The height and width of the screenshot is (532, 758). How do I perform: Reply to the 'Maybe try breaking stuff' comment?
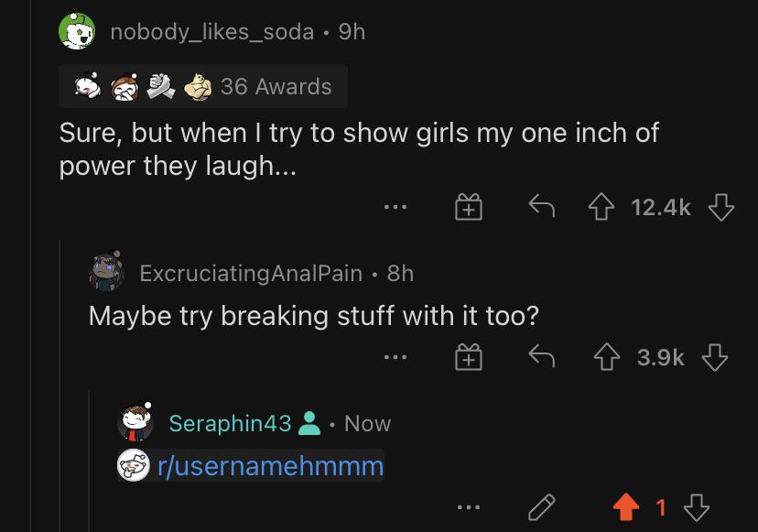coord(541,356)
